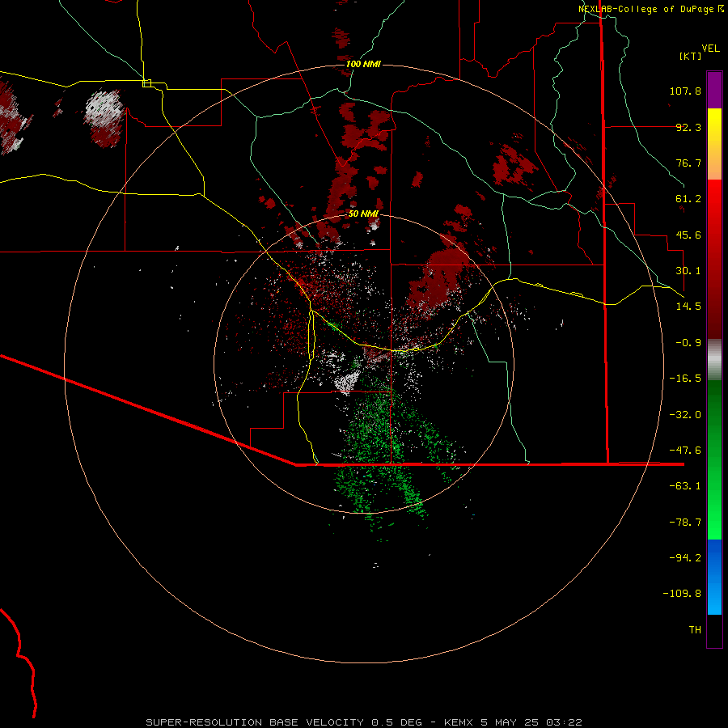Click the -63.1 velocity scale value

click(685, 486)
